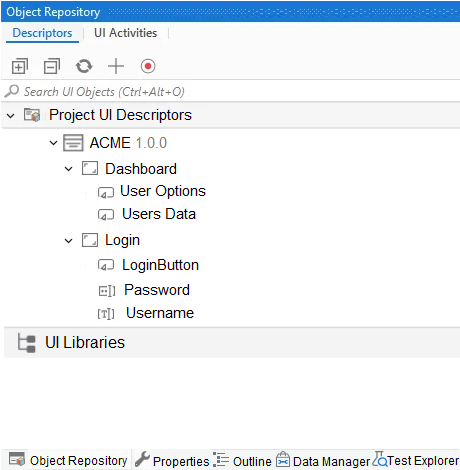Open the Test Explorer panel
The width and height of the screenshot is (460, 470).
[x=416, y=461]
